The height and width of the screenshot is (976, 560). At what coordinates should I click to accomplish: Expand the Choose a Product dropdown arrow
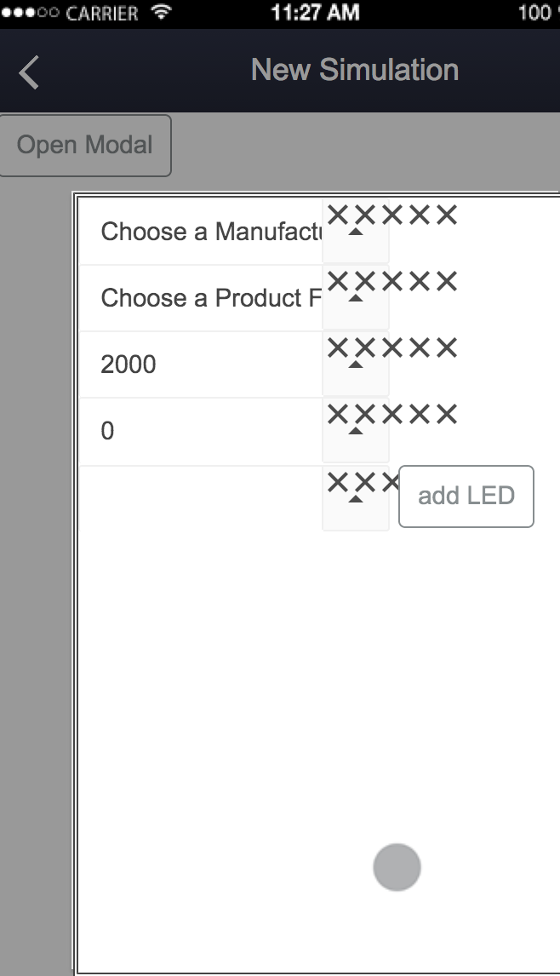pyautogui.click(x=356, y=299)
